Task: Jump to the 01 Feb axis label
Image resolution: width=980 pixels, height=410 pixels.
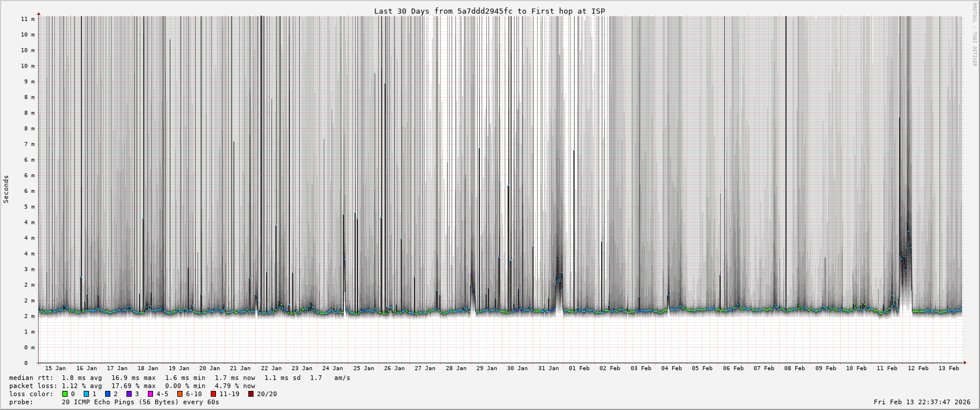Action: (x=579, y=368)
